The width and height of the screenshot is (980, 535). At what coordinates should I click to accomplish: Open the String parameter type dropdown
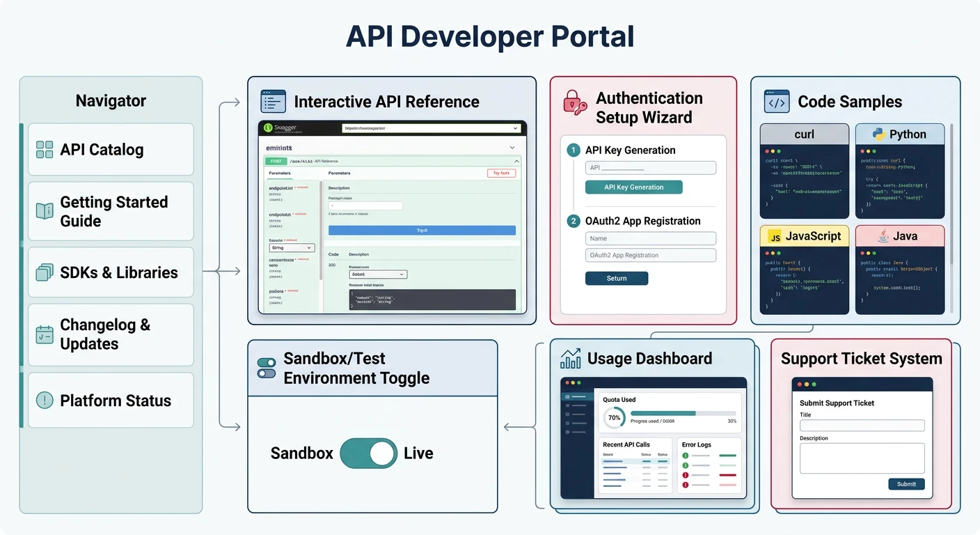click(291, 247)
